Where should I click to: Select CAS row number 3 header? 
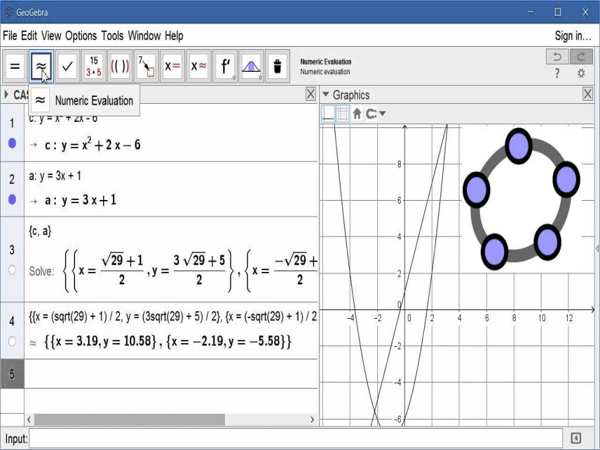[x=12, y=250]
